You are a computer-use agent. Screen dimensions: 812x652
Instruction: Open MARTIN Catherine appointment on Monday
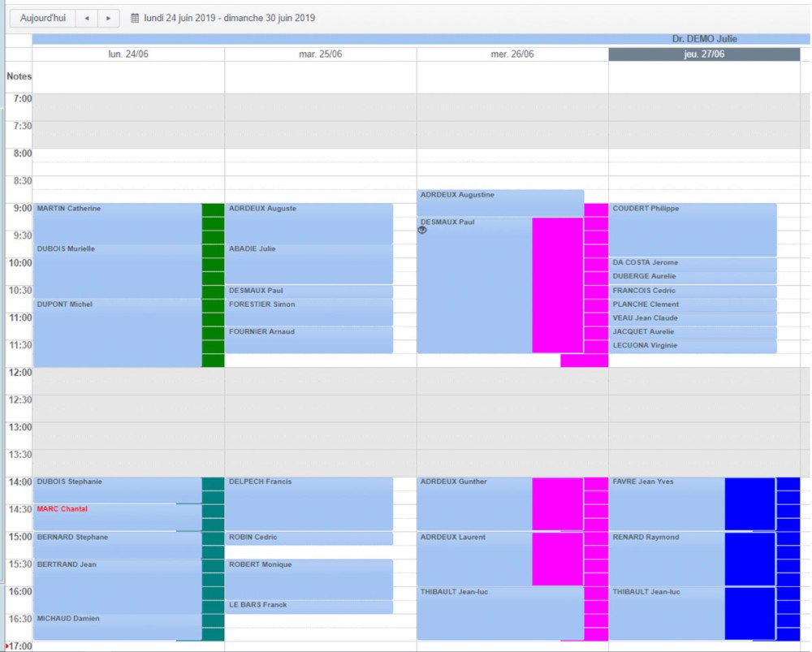tap(117, 222)
